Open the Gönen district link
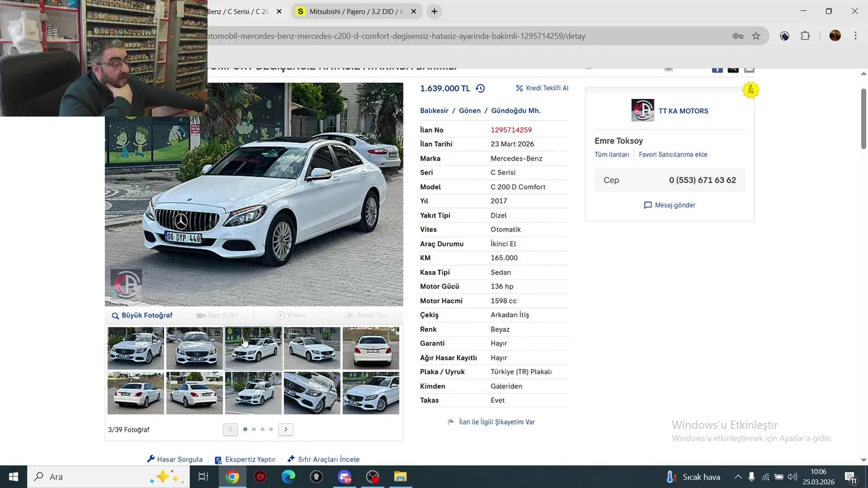Screen dimensions: 868x488 pyautogui.click(x=469, y=110)
